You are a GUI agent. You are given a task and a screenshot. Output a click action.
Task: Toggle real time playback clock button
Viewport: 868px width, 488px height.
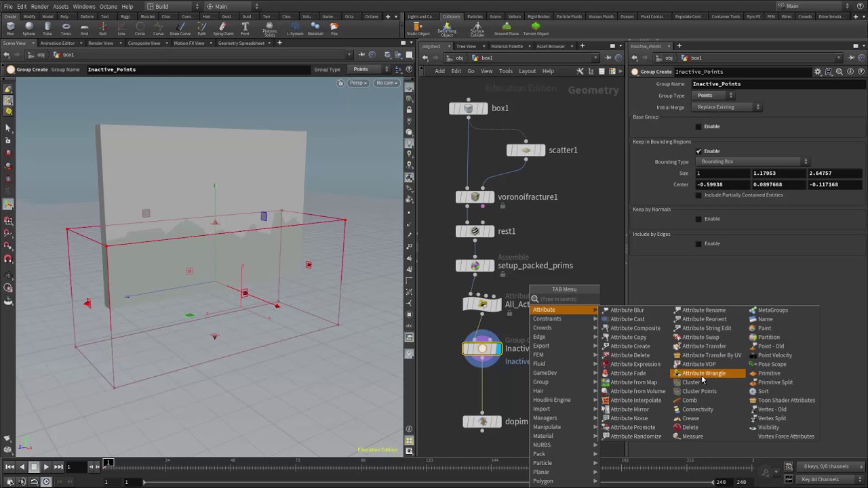(x=46, y=481)
